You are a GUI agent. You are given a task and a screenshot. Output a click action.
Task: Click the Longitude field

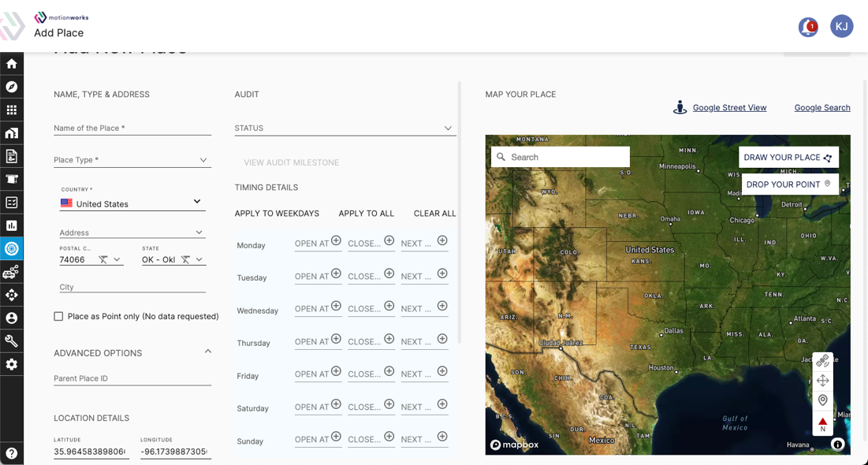pos(176,451)
